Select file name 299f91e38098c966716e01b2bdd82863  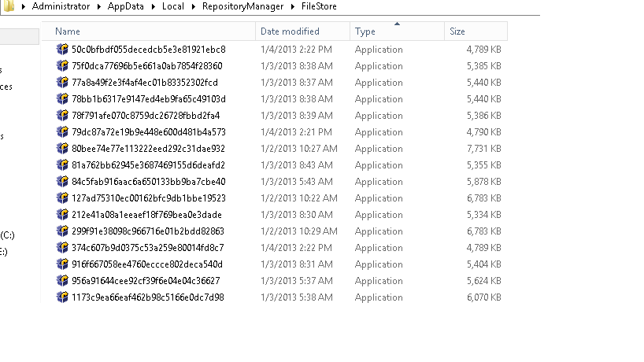pos(148,231)
